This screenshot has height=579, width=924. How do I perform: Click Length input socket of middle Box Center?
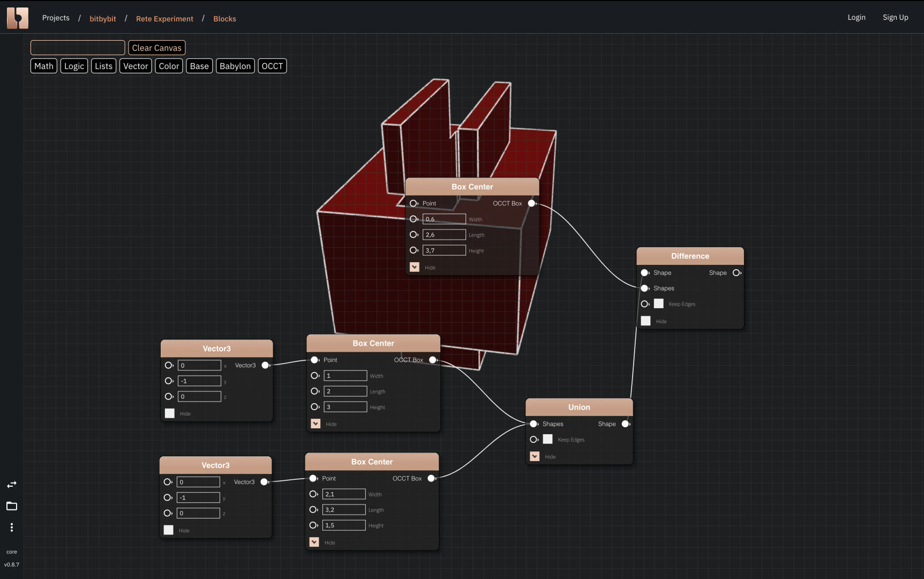(x=315, y=391)
